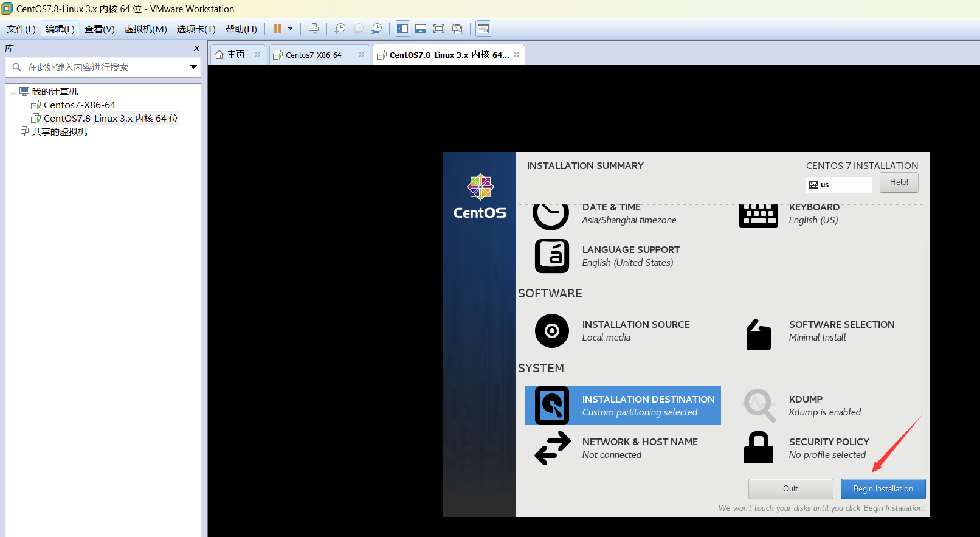Open KEYBOARD English (US) settings
The width and height of the screenshot is (980, 537).
[814, 213]
